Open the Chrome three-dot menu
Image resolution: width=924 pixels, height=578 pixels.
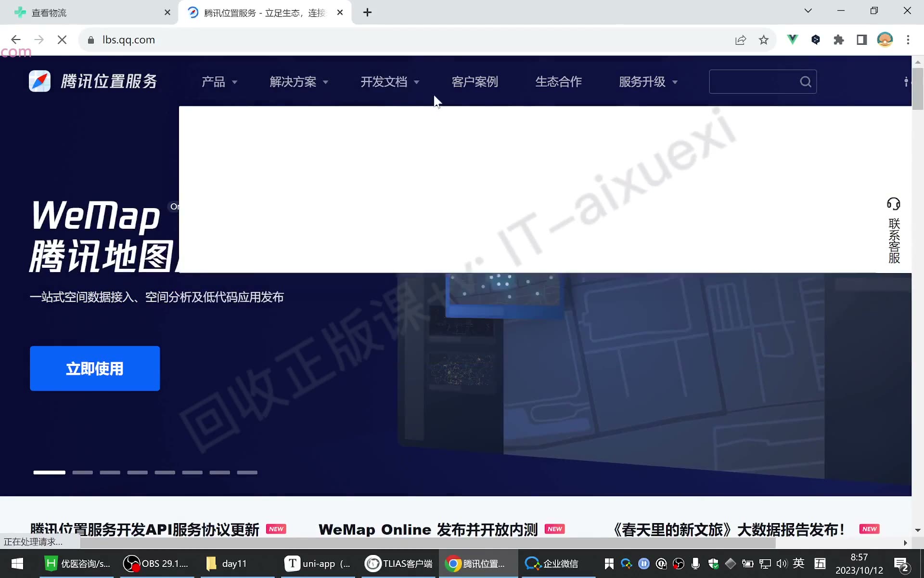908,40
